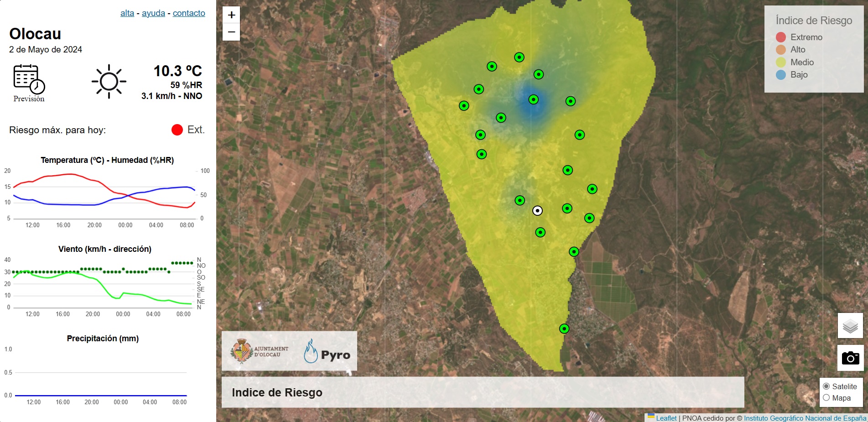Viewport: 868px width, 422px height.
Task: Open the Ajuntament d'Olocau crest logo
Action: [241, 350]
